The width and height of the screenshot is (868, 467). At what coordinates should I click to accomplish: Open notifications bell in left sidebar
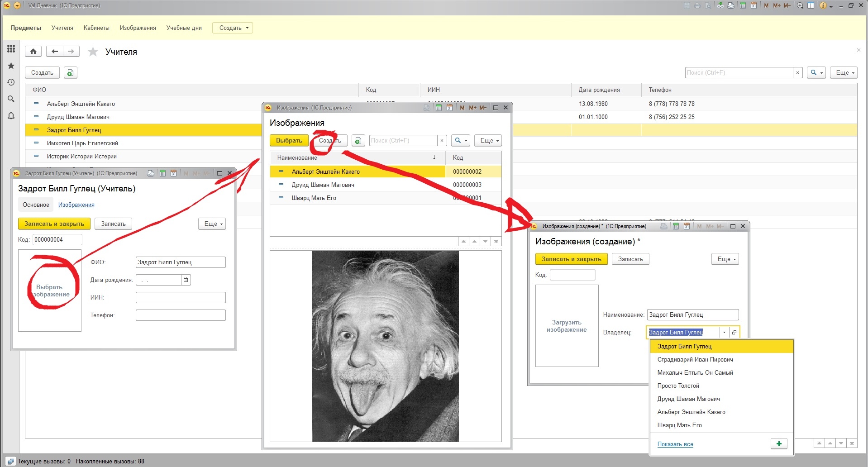coord(11,116)
